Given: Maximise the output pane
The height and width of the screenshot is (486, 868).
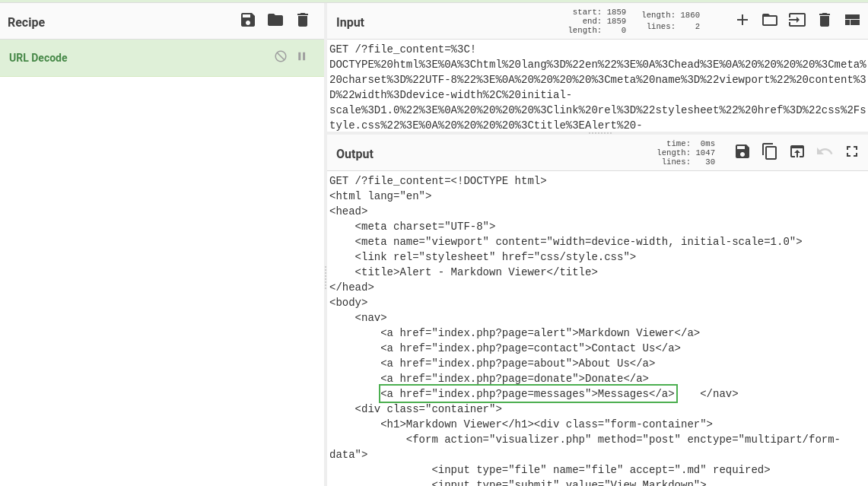Looking at the screenshot, I should (x=852, y=151).
